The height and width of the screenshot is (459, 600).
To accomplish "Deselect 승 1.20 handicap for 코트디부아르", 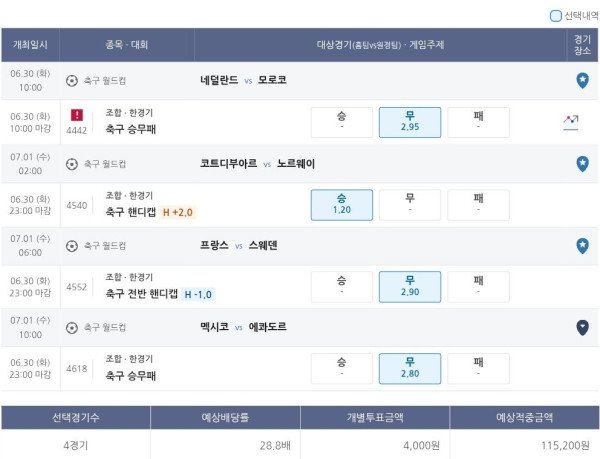I will pos(342,205).
